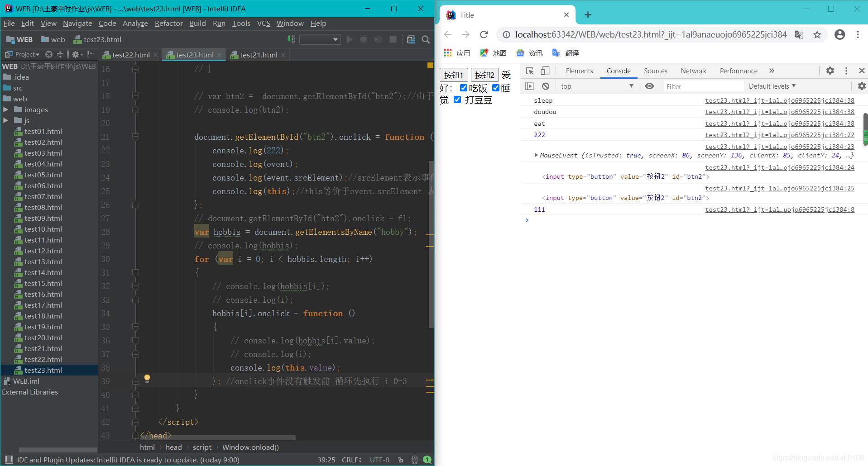The image size is (868, 466).
Task: Bookmark this page with the star icon
Action: tap(817, 34)
